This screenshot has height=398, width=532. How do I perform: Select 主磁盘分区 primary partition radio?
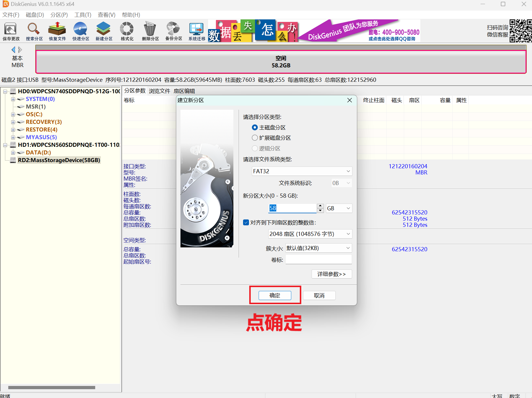point(255,127)
